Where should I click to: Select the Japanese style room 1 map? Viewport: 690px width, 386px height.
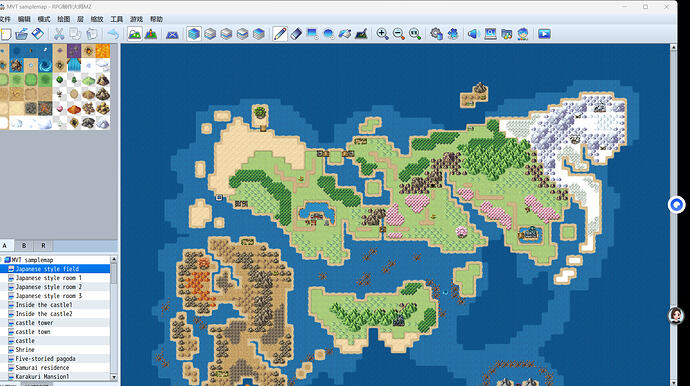pos(55,278)
